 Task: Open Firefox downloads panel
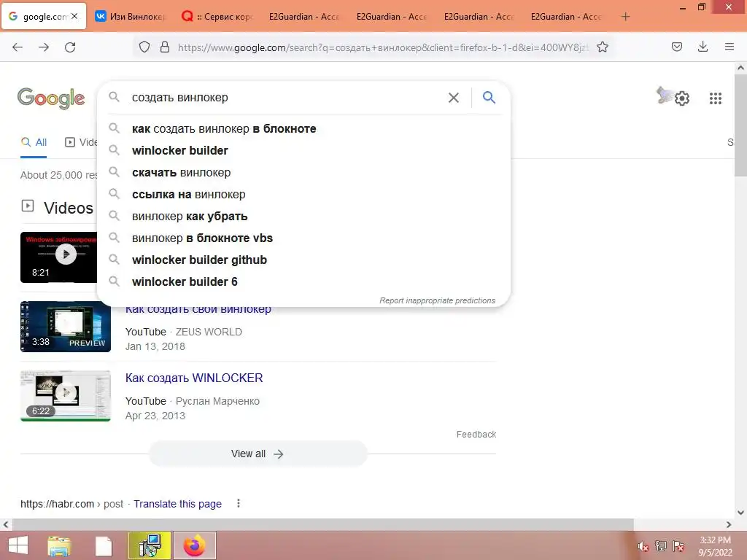point(703,47)
